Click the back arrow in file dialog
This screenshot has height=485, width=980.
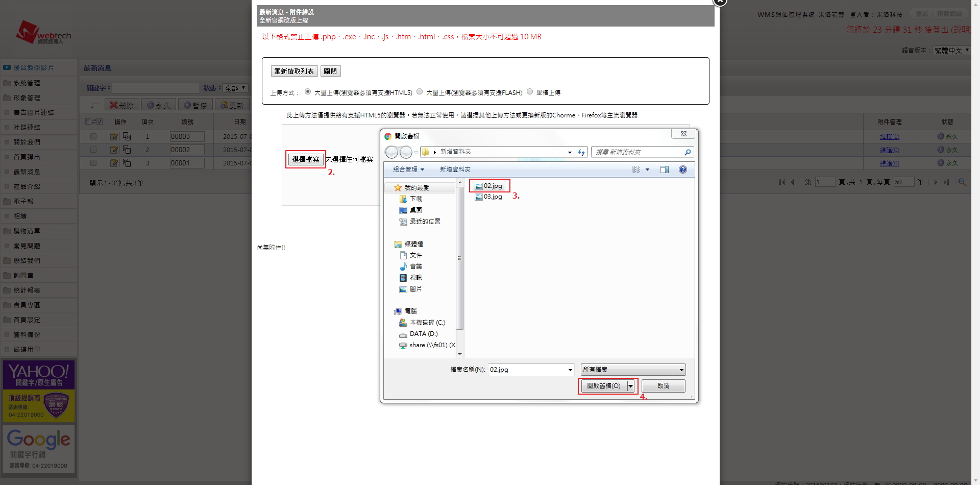click(391, 152)
